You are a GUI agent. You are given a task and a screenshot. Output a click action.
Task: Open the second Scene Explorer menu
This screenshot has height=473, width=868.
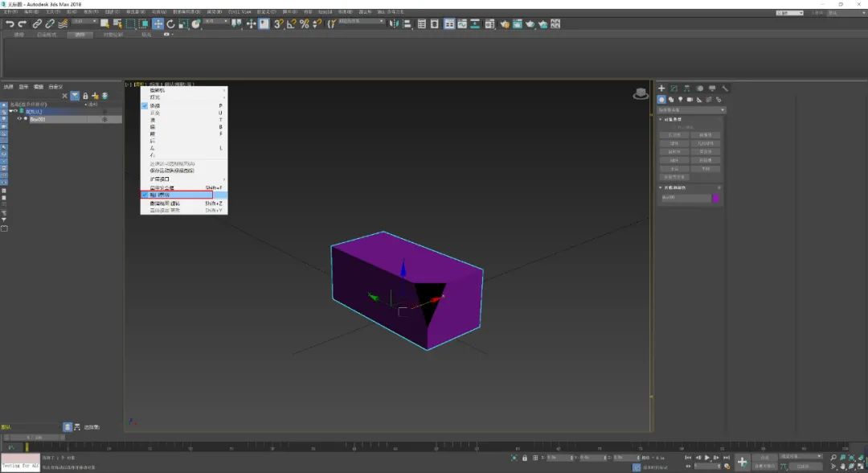pos(23,87)
